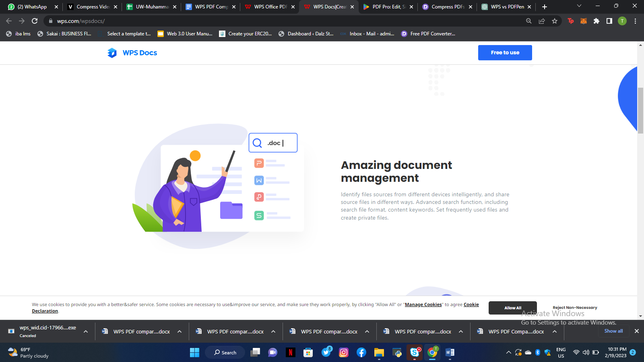Close the downloads bar
The height and width of the screenshot is (362, 644).
637,331
